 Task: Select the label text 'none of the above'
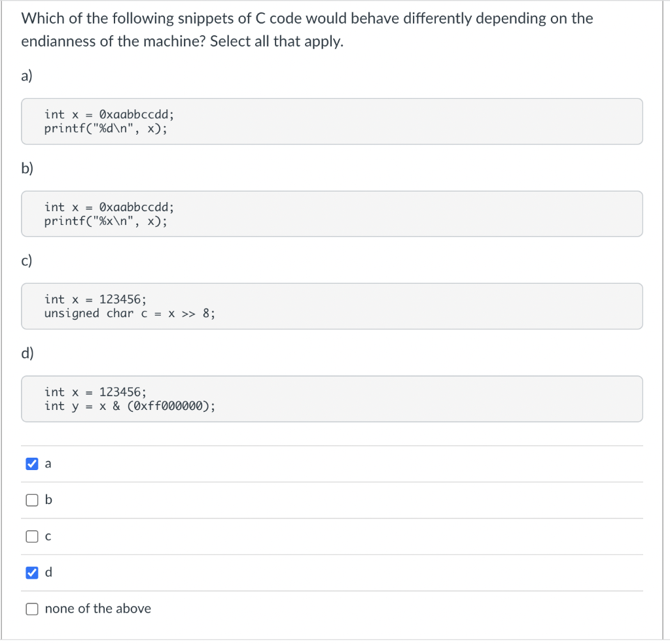97,609
